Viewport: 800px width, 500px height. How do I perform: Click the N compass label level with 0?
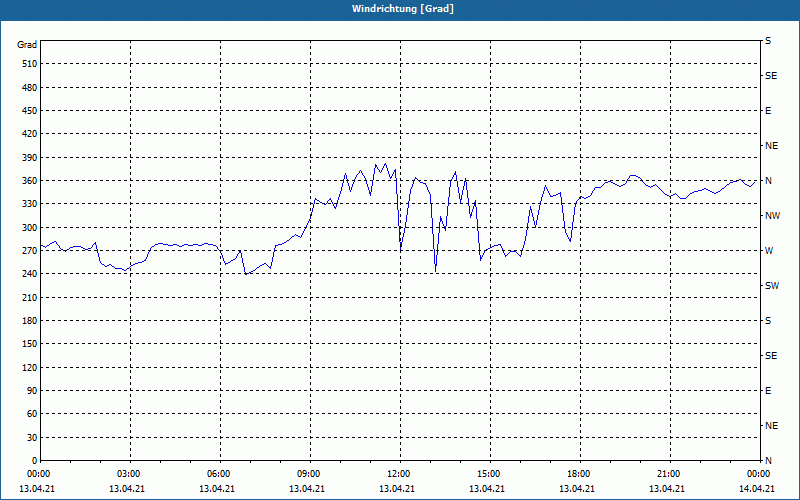tap(768, 461)
